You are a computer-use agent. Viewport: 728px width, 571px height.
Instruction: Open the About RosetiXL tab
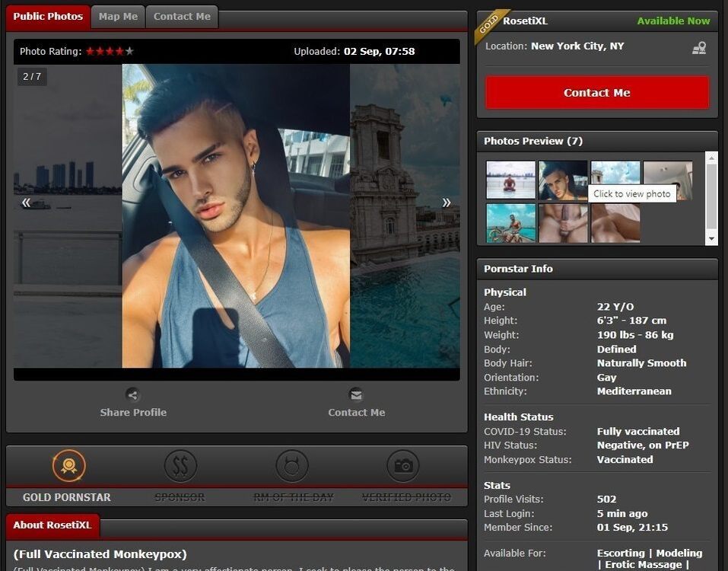click(52, 525)
